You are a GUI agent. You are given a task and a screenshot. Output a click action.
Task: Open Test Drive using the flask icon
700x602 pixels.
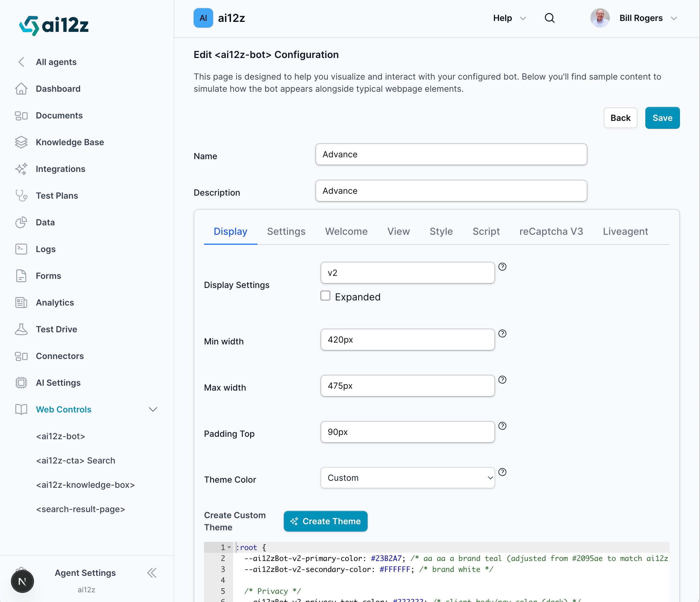22,329
